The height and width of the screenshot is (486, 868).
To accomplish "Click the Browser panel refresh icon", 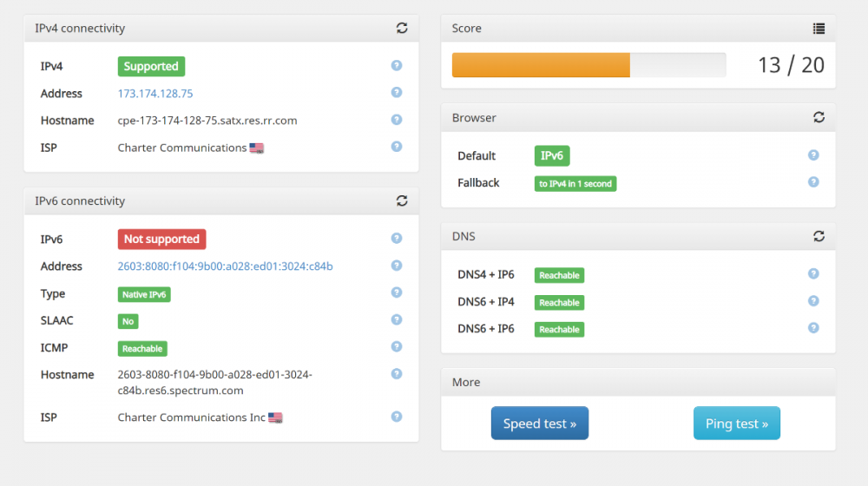I will [819, 117].
